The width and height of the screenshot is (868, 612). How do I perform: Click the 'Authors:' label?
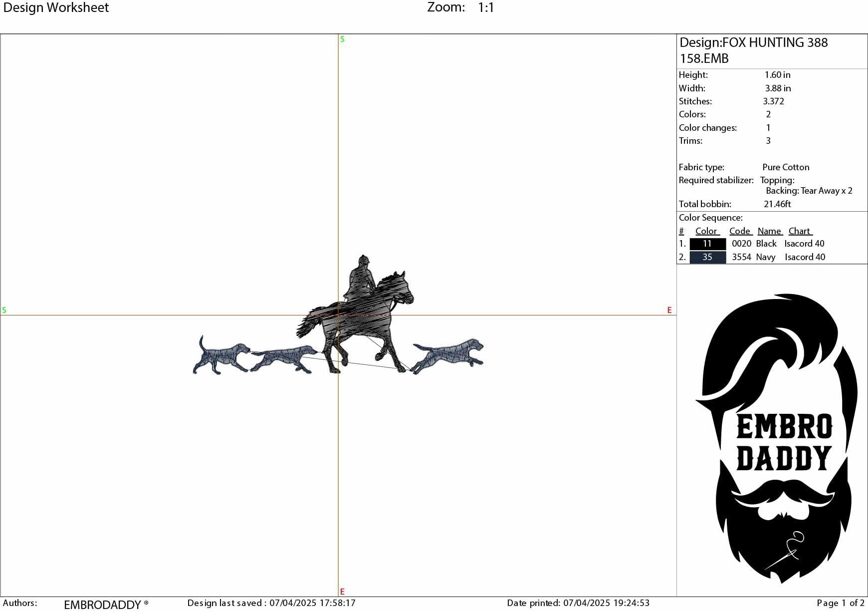20,603
